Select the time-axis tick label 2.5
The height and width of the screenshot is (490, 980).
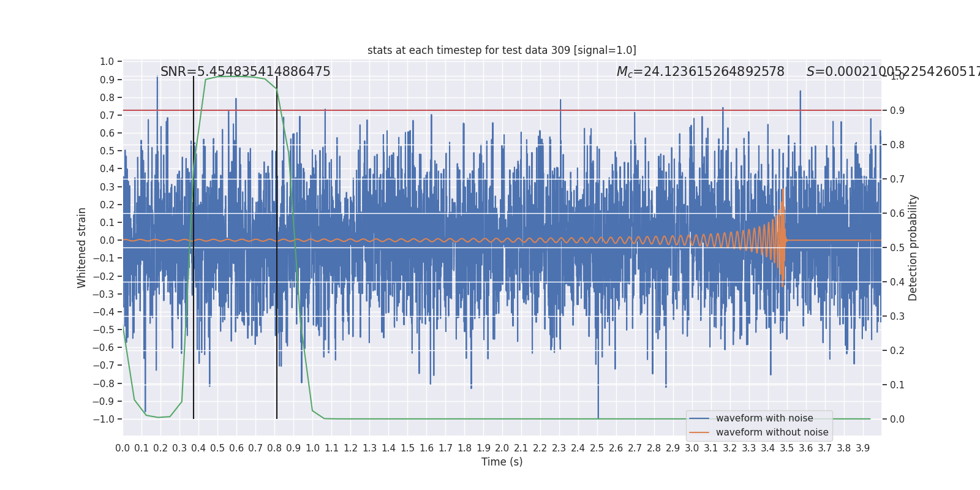coord(597,448)
